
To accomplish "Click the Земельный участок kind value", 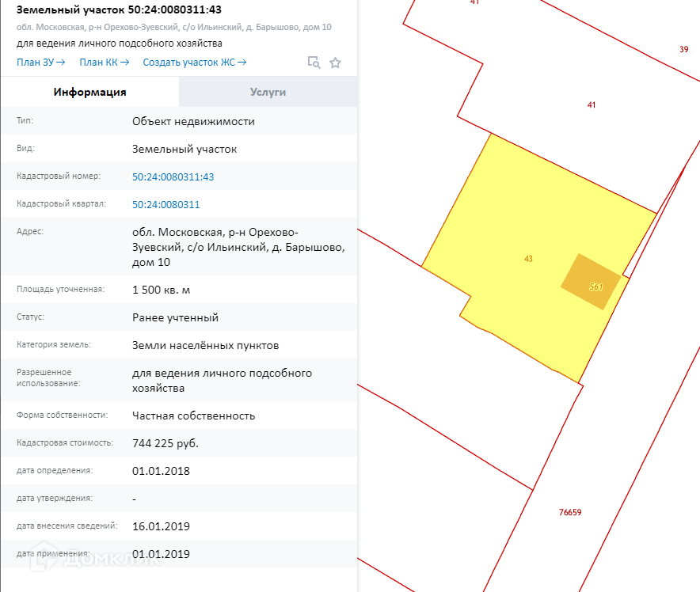I will pos(185,149).
